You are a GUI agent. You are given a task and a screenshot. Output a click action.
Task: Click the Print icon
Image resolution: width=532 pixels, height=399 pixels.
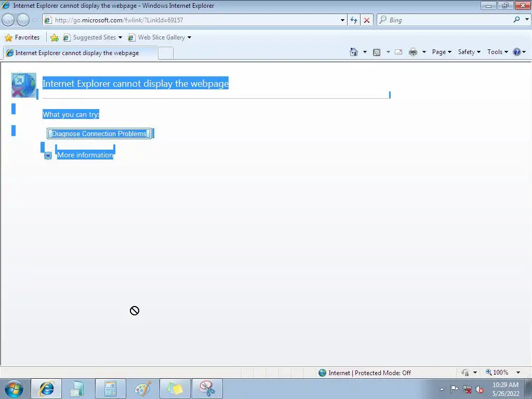click(413, 52)
